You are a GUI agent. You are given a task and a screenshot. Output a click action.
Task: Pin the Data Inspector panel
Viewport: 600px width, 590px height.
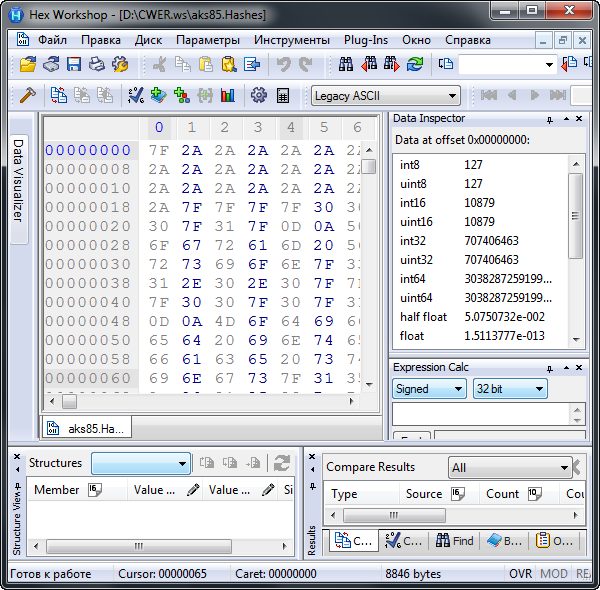[x=549, y=119]
